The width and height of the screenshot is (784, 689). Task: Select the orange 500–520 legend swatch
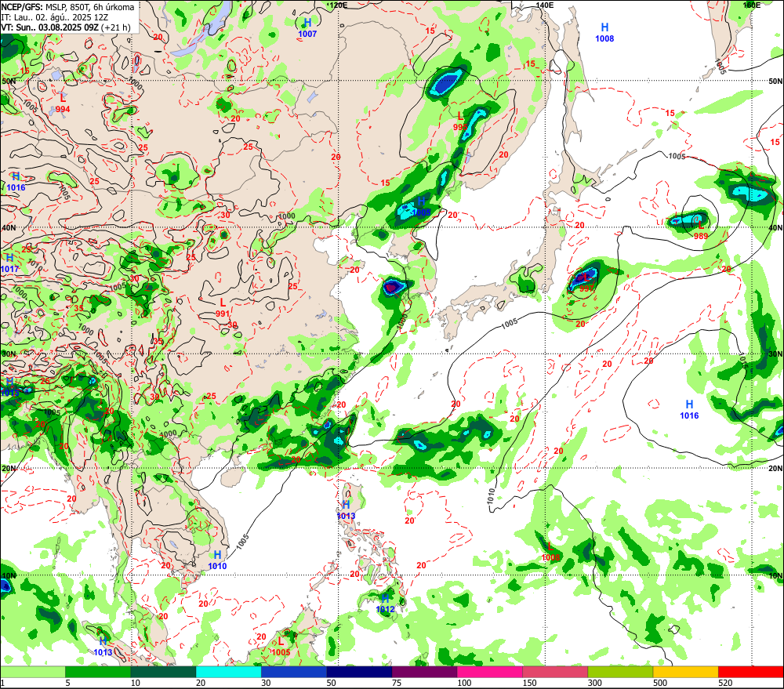point(686,672)
